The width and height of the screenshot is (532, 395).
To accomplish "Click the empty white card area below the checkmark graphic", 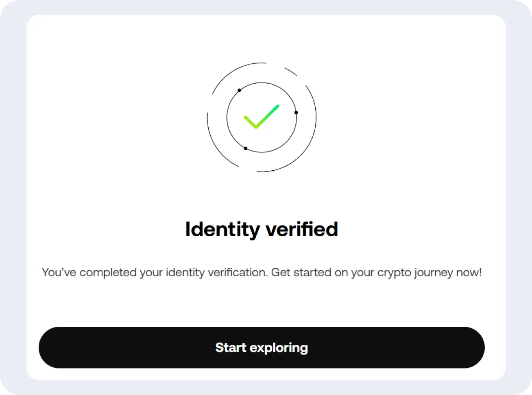I will (x=262, y=195).
